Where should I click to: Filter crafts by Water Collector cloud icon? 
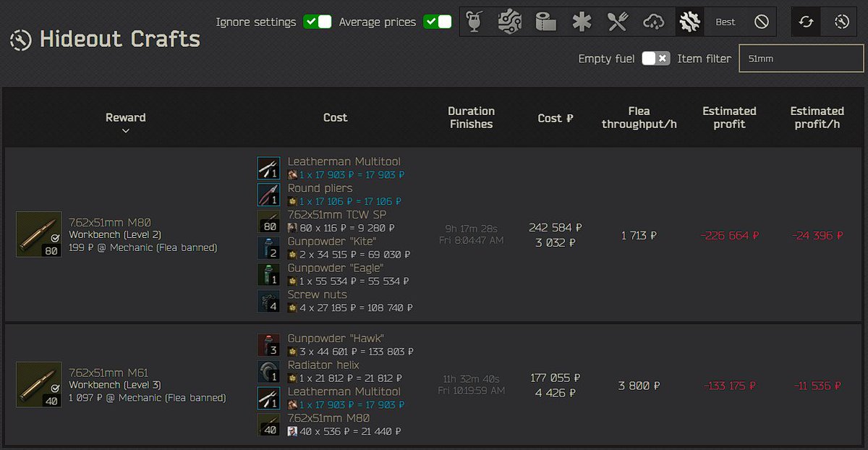pos(653,22)
